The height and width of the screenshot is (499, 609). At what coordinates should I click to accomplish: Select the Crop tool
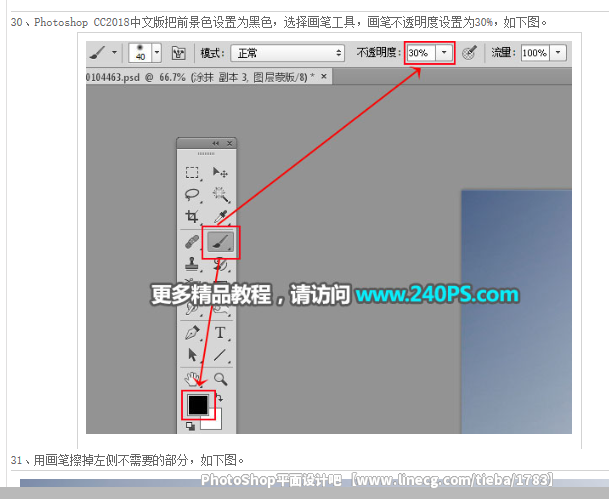192,216
